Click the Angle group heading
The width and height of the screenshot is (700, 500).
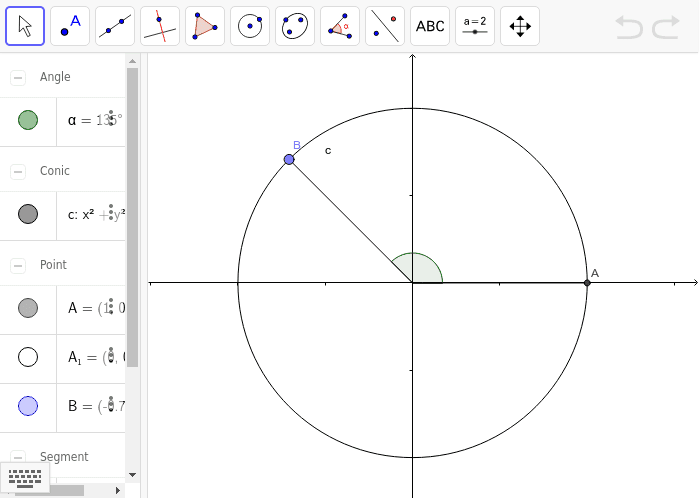click(x=55, y=77)
